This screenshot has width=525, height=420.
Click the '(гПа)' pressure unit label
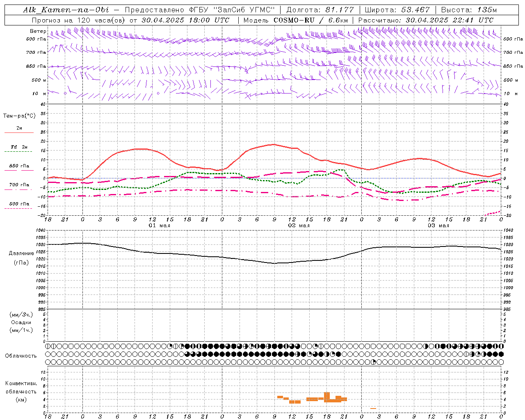click(x=21, y=263)
